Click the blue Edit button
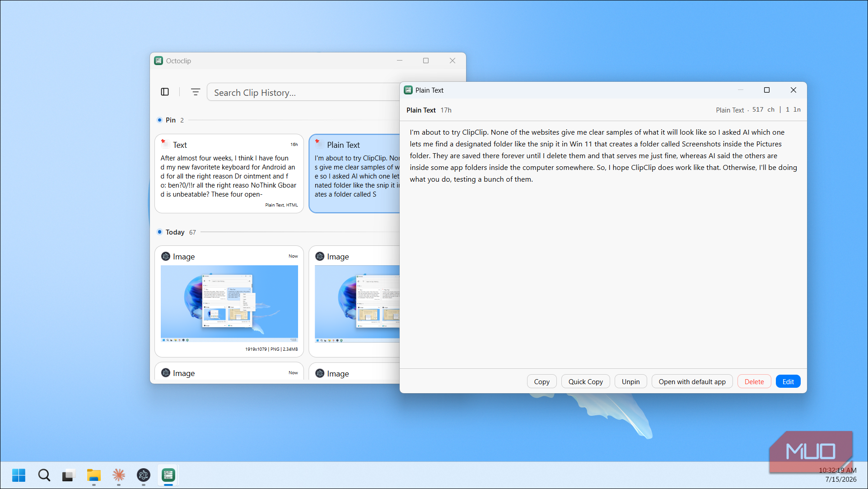The image size is (868, 489). (x=788, y=381)
